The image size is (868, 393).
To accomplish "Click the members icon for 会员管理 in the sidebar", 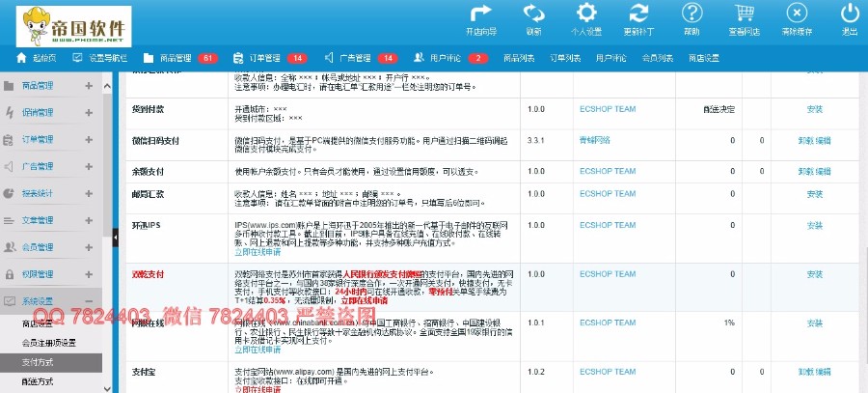I will point(10,247).
